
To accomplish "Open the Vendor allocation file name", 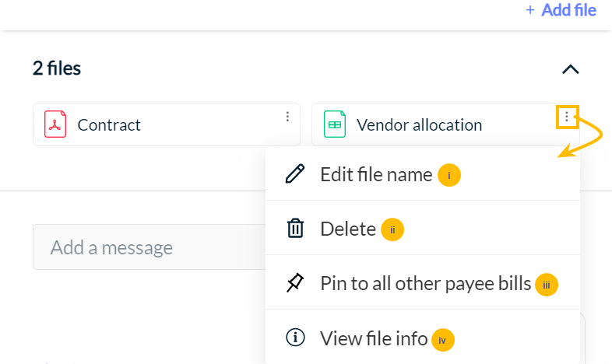I will tap(419, 125).
